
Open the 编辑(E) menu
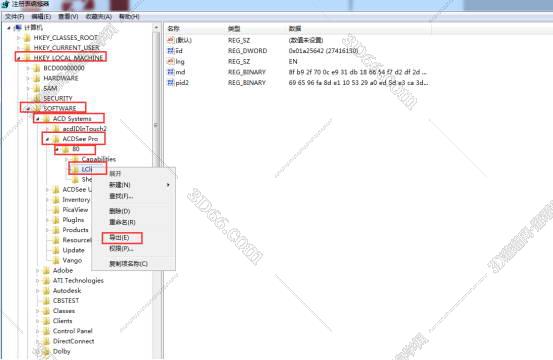pos(41,17)
